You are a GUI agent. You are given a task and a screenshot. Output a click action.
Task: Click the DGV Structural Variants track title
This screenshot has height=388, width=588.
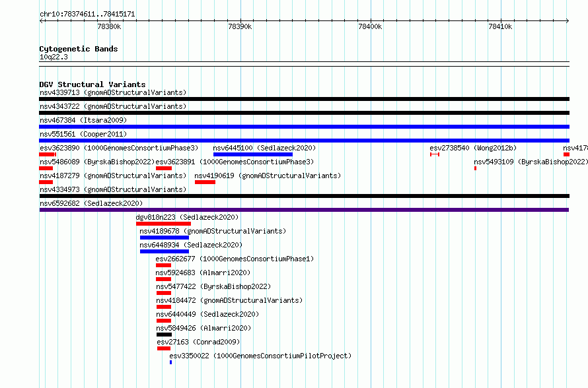(x=92, y=84)
